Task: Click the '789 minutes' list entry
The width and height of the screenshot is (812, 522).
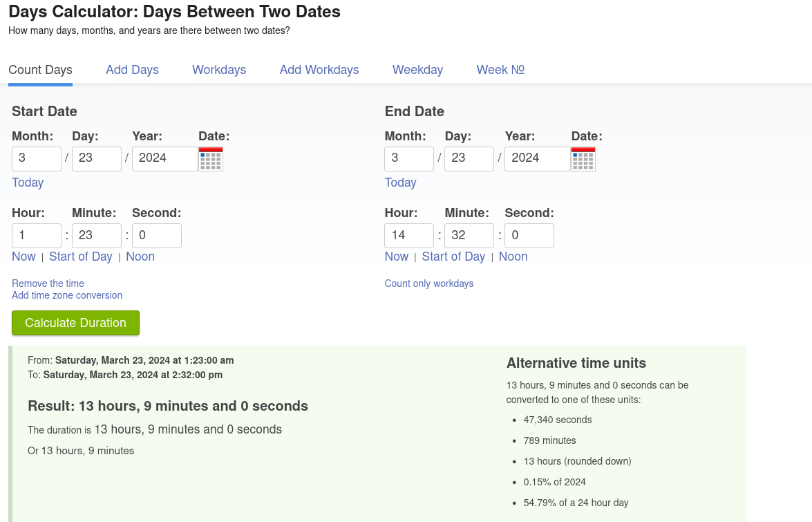Action: 549,440
